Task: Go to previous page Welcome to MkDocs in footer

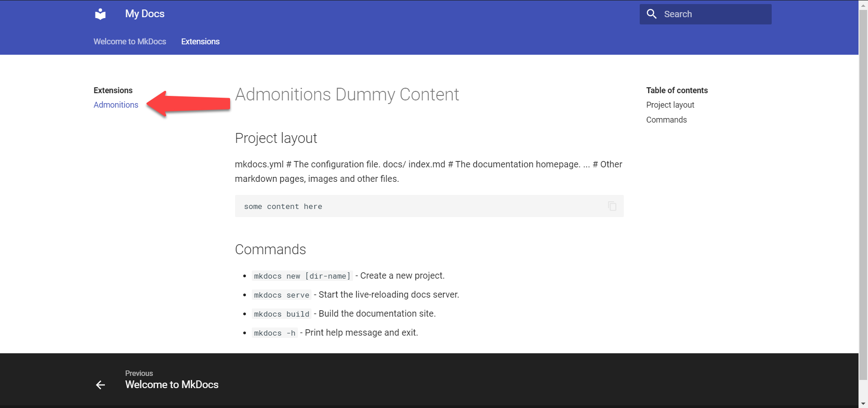Action: click(x=172, y=384)
